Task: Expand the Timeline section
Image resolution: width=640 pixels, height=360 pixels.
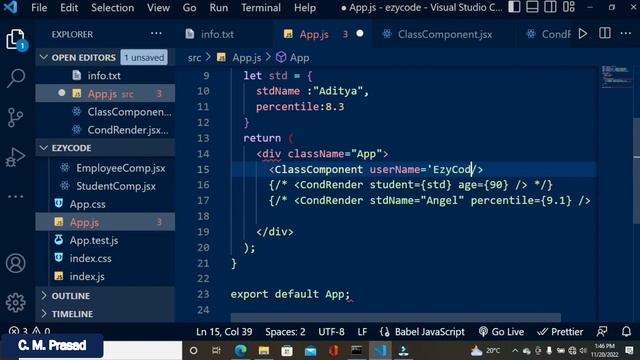Action: click(x=105, y=313)
